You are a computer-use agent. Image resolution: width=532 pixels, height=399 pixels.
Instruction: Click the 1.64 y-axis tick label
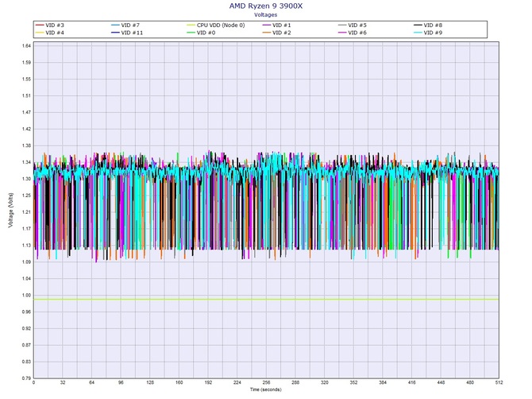click(27, 46)
